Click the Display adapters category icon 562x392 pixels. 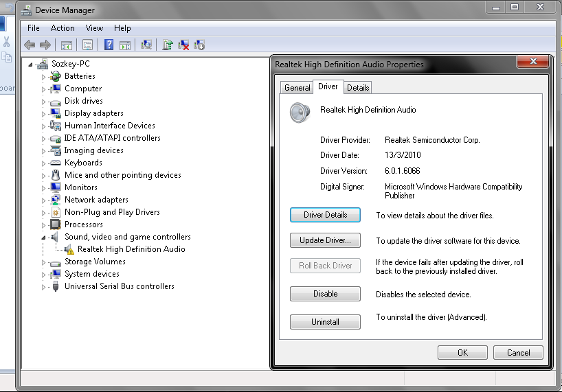[56, 113]
